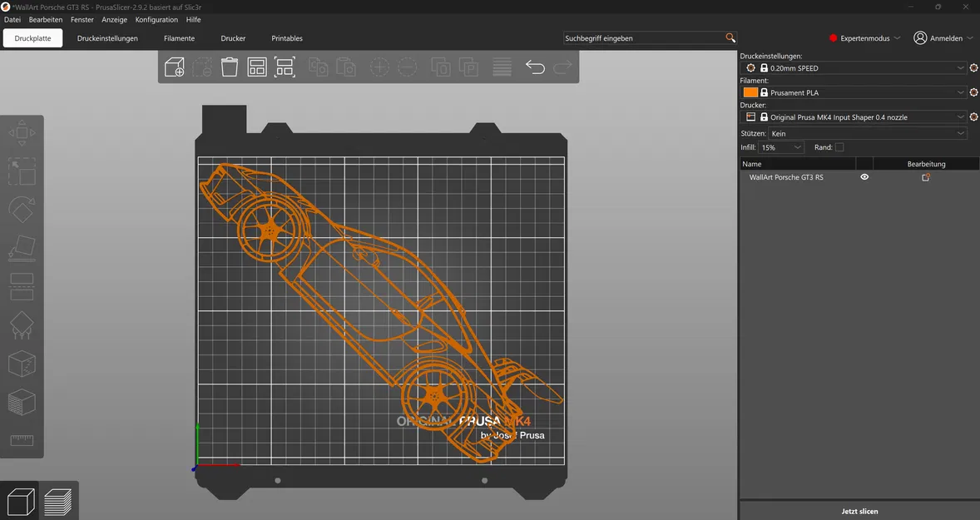Open the Expertenmodus mode dropdown
The height and width of the screenshot is (520, 980).
click(x=865, y=38)
